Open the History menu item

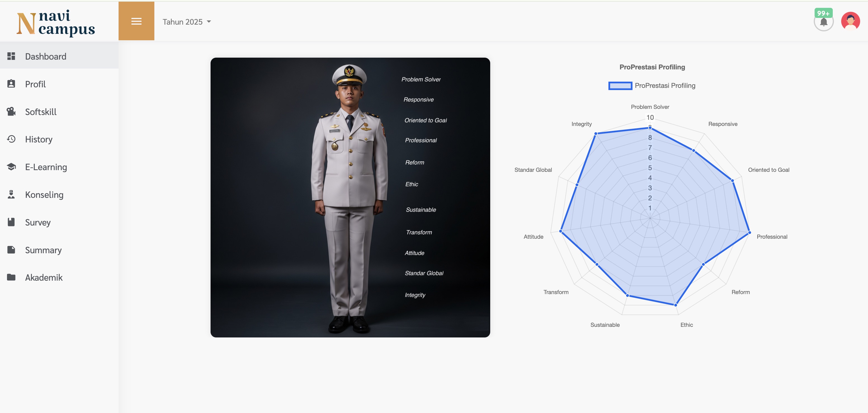pyautogui.click(x=59, y=139)
